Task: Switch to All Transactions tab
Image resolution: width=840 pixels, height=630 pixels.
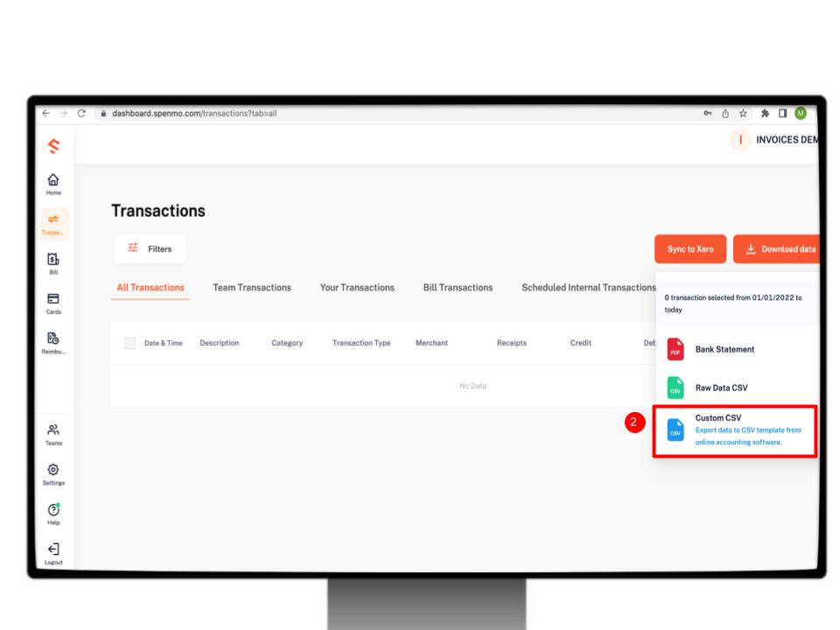Action: (150, 288)
